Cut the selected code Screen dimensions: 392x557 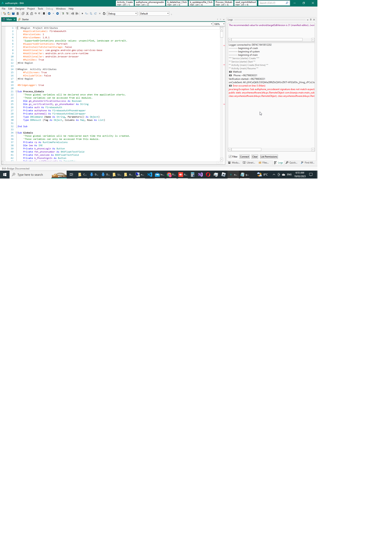click(x=27, y=13)
